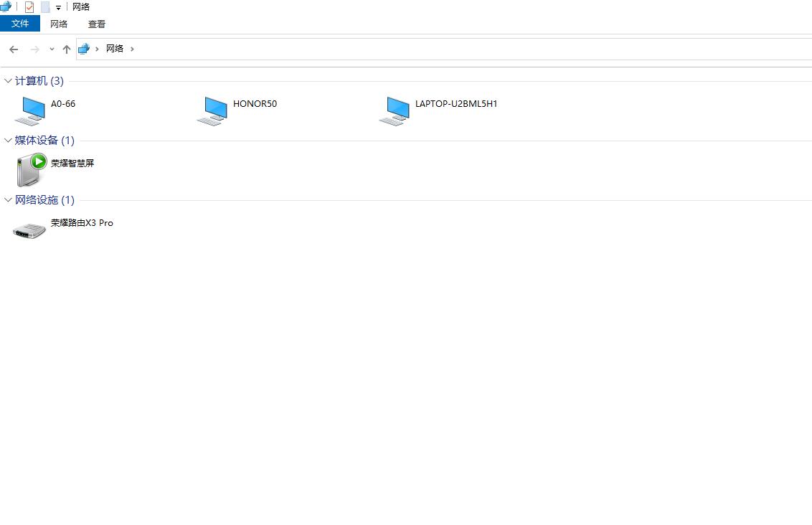
Task: Open the A0-66 computer icon
Action: 30,110
